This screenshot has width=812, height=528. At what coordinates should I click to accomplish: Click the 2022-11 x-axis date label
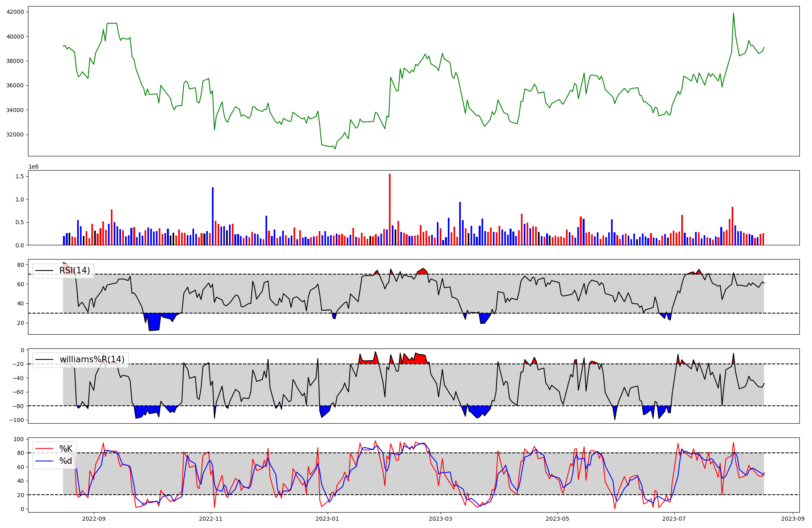click(211, 519)
